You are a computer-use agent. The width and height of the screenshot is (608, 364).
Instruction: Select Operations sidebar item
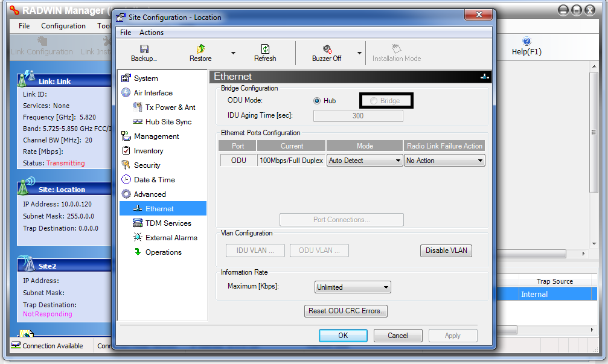tap(158, 252)
